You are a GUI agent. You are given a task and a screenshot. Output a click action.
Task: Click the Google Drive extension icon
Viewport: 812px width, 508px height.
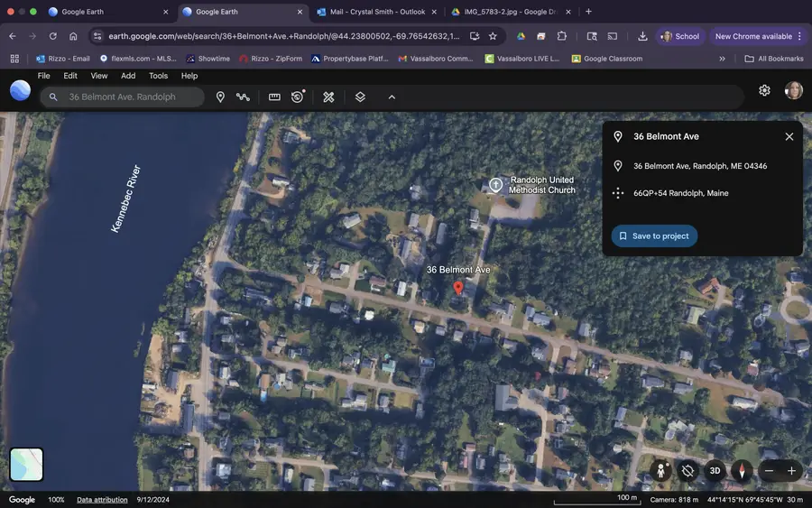point(521,36)
